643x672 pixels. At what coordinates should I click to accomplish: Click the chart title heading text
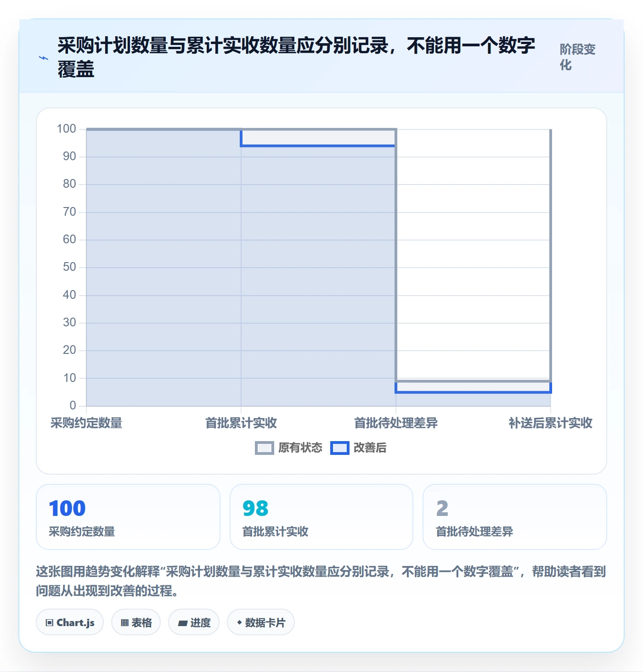pyautogui.click(x=296, y=57)
